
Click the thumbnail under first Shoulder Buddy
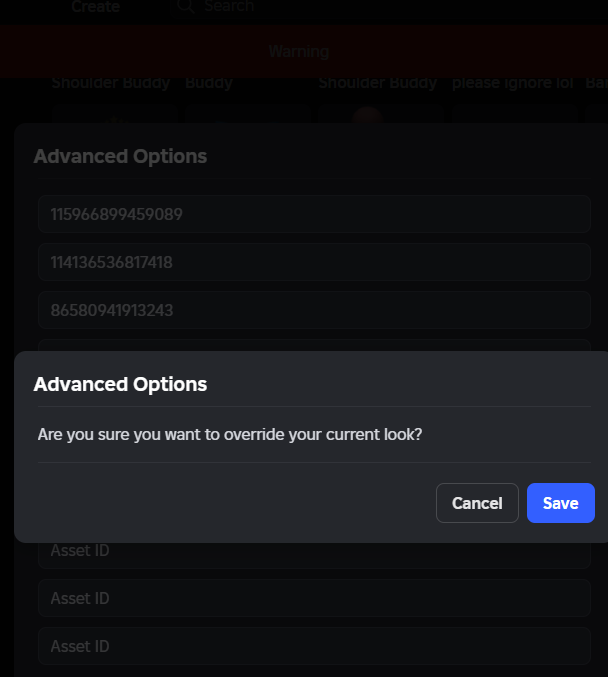coord(114,114)
